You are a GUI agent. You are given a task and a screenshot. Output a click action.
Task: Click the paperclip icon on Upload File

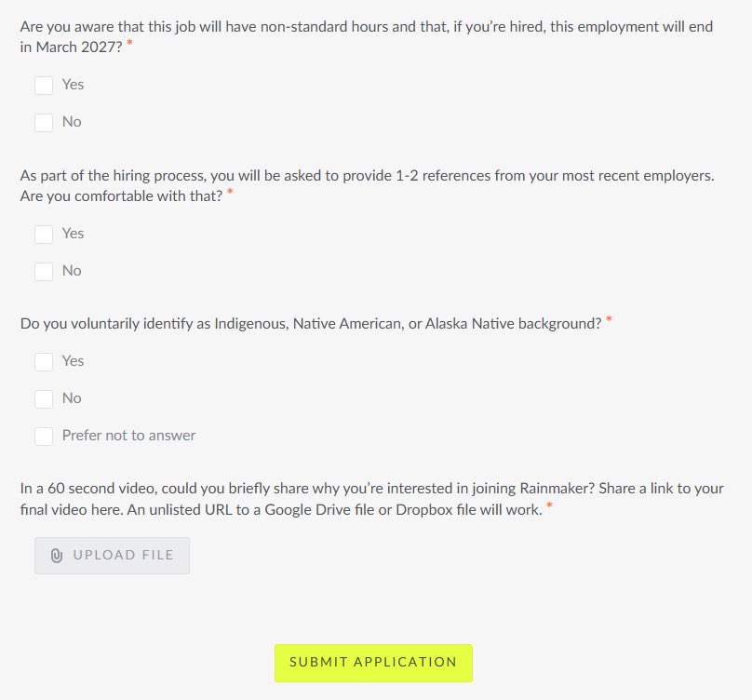[57, 556]
